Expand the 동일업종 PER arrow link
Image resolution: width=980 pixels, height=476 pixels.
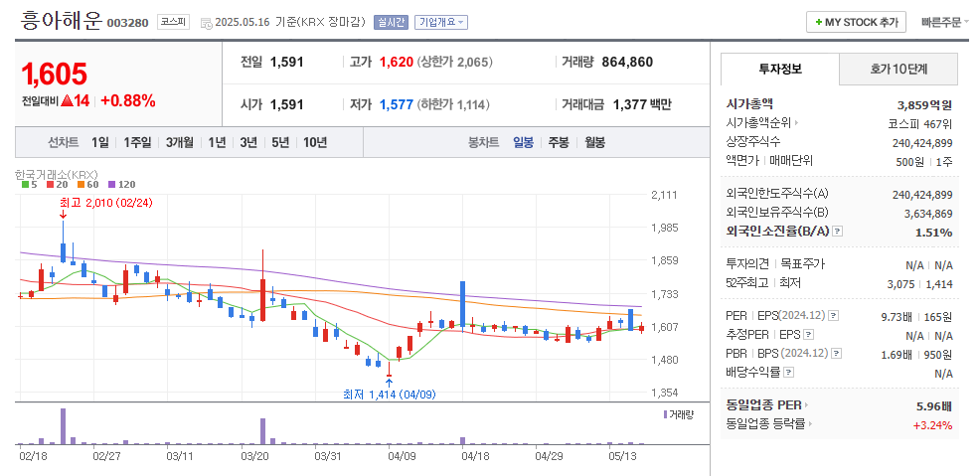click(x=767, y=405)
